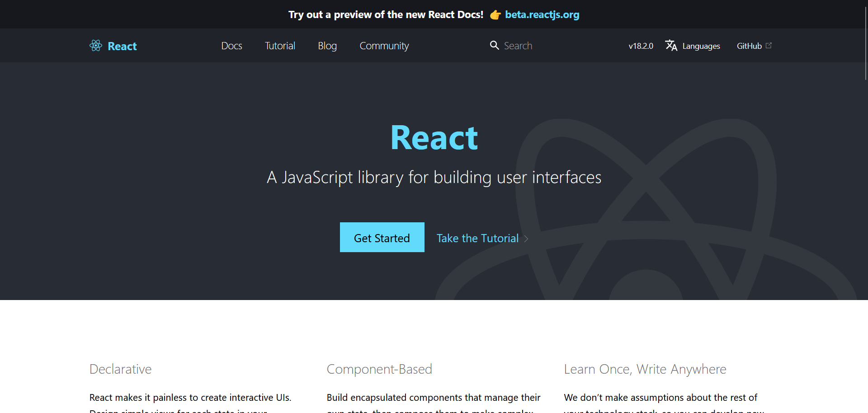Click the search magnifier icon
Viewport: 868px width, 413px height.
coord(495,45)
